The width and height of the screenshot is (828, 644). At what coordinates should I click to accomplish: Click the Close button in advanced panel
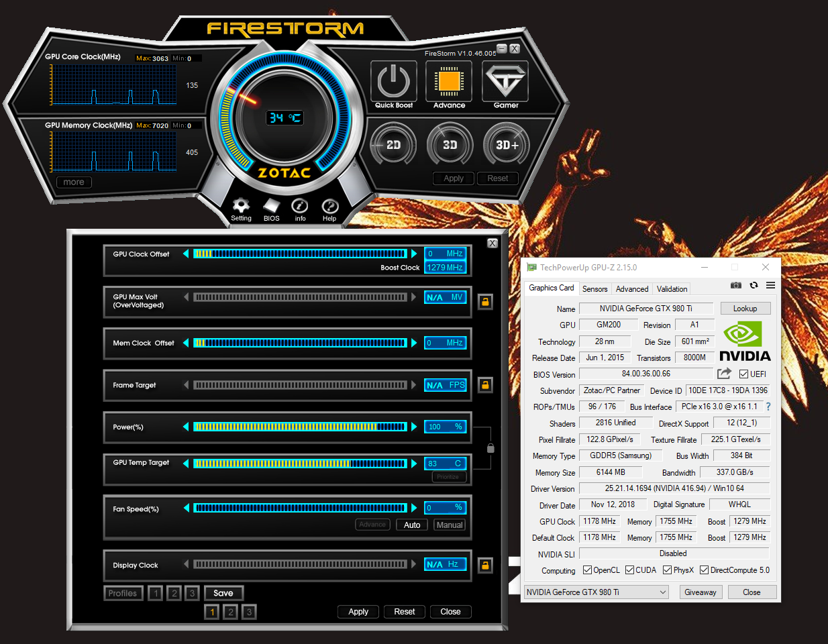pos(451,612)
